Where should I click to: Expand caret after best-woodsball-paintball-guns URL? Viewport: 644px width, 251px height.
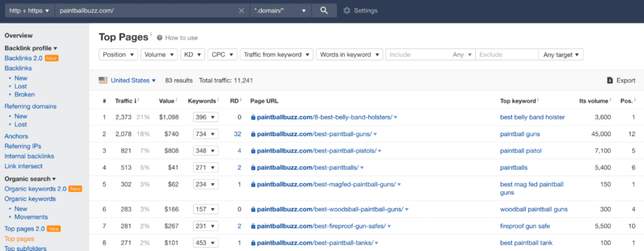tap(407, 209)
